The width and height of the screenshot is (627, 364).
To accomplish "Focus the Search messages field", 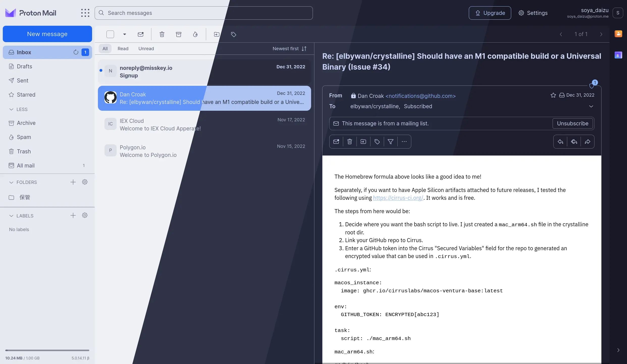I will pos(204,13).
